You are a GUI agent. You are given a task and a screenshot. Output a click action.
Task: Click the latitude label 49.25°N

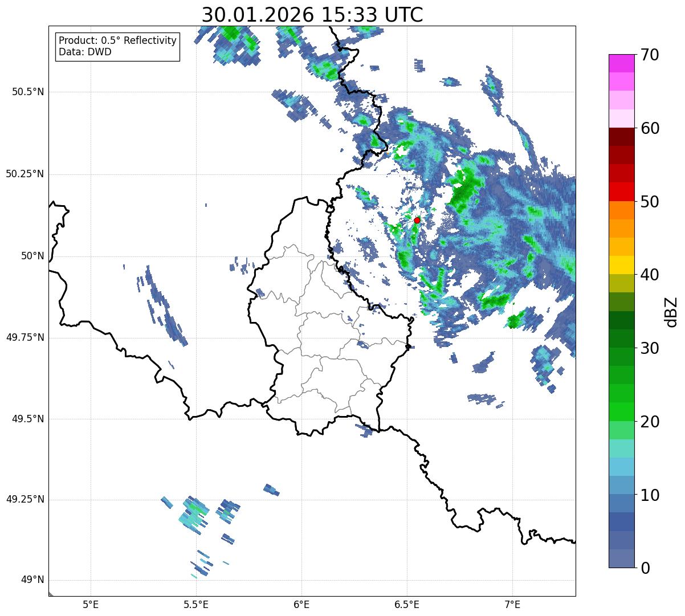click(25, 500)
